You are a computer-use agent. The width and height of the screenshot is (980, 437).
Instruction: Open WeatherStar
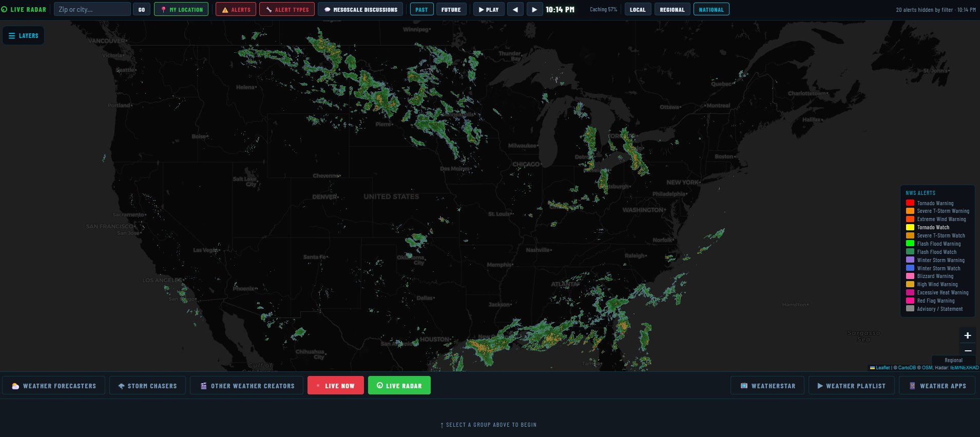767,386
